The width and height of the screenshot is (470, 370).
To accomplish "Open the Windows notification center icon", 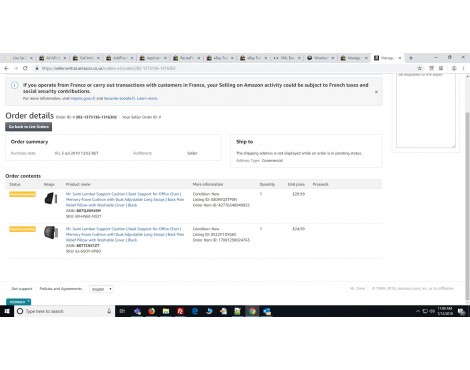I will tap(462, 311).
